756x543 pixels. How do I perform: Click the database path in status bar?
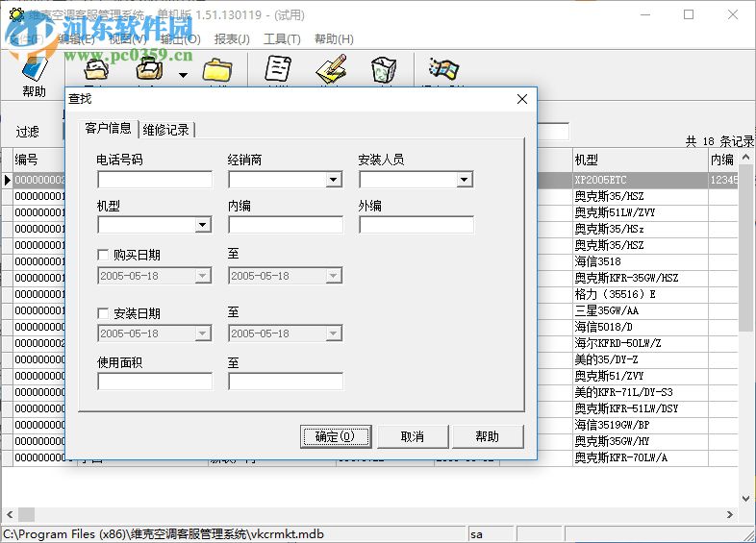[164, 534]
